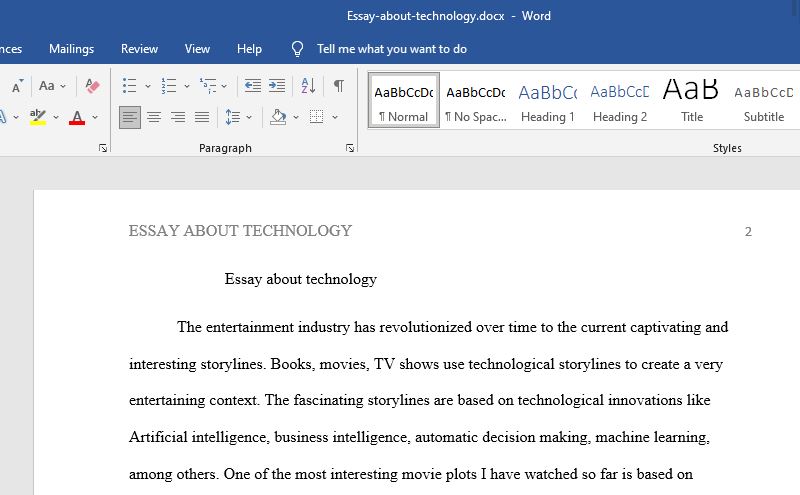
Task: Apply yellow text highlight color
Action: [38, 117]
